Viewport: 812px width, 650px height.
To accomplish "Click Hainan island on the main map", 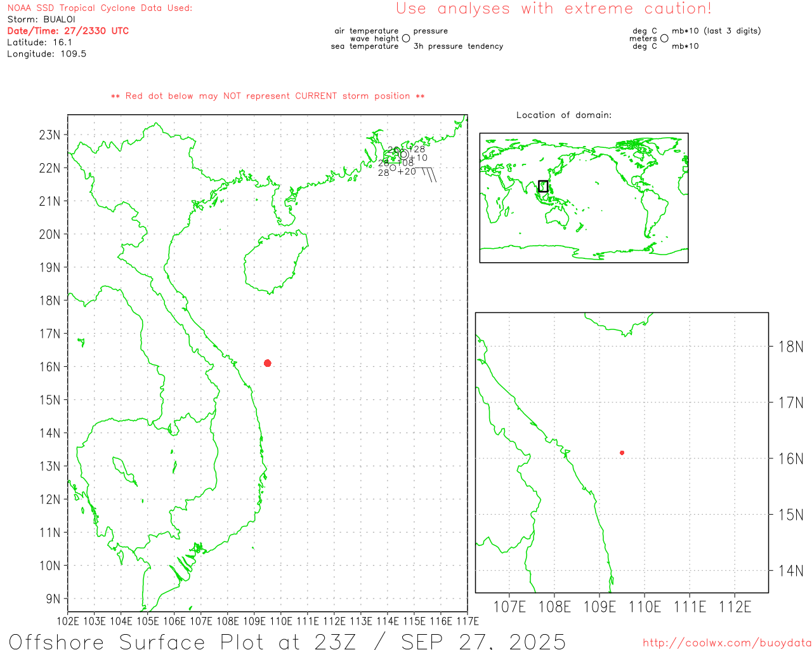I will (276, 262).
